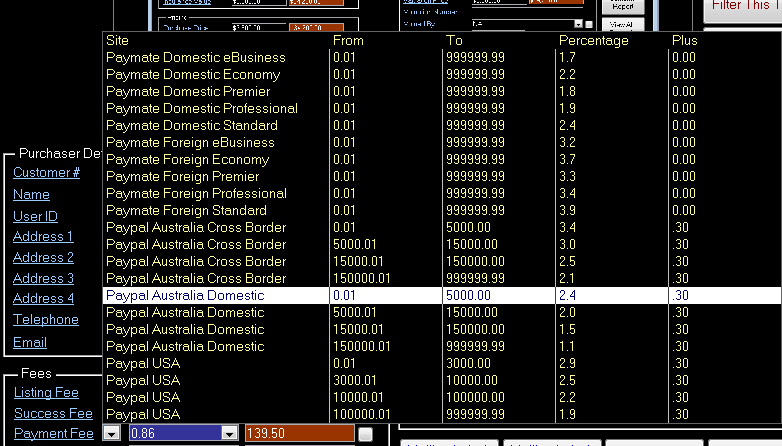Select Paymate Foreign eBusiness row
Image resolution: width=782 pixels, height=446 pixels.
(442, 142)
